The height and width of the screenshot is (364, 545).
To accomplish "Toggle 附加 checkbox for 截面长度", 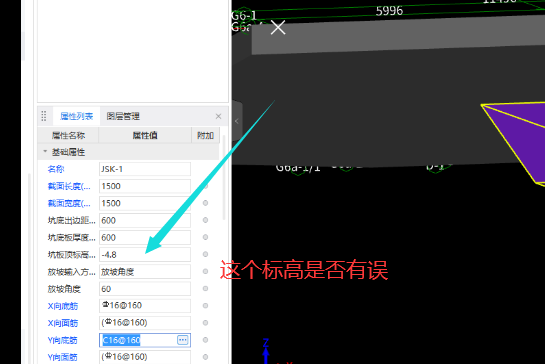I will (x=205, y=186).
